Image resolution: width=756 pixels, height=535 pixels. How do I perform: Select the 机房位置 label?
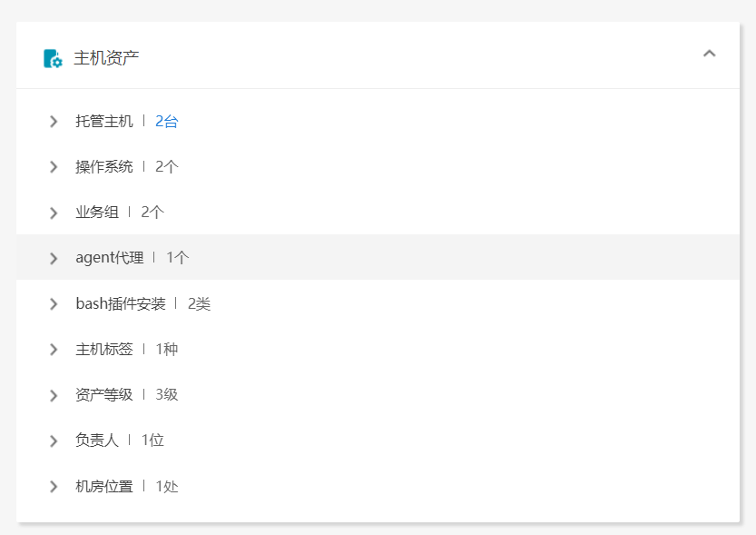click(104, 486)
